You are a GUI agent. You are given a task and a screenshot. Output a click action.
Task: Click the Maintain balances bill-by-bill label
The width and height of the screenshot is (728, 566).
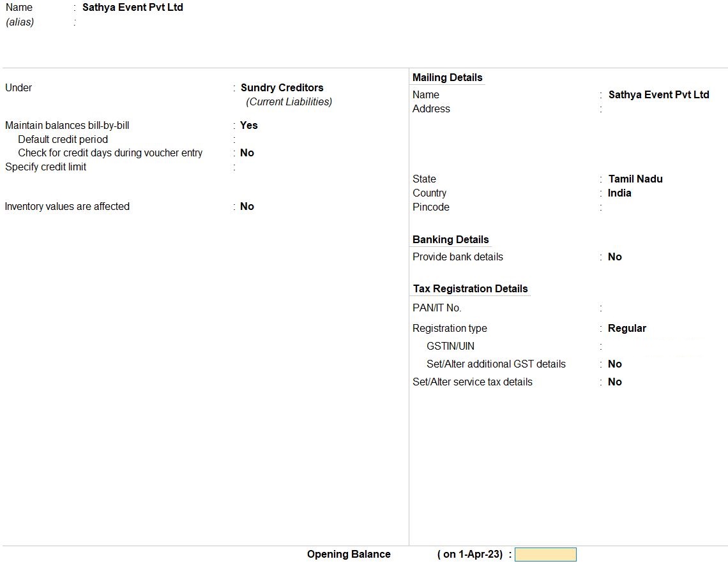click(x=67, y=125)
